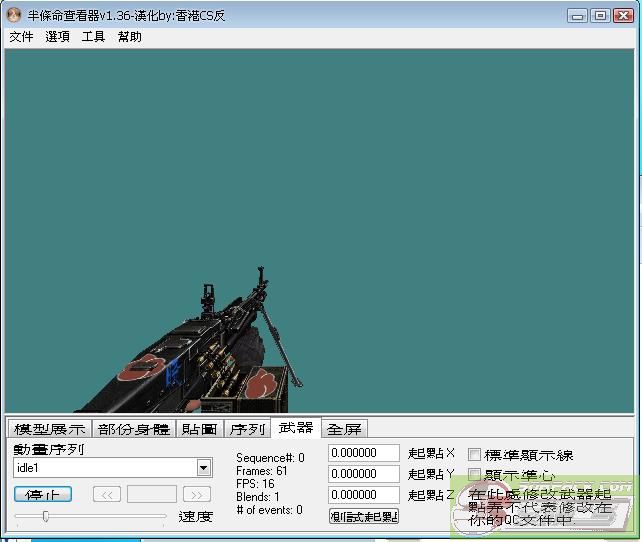642x542 pixels.
Task: Switch to the 部份身體 tab
Action: coord(134,429)
